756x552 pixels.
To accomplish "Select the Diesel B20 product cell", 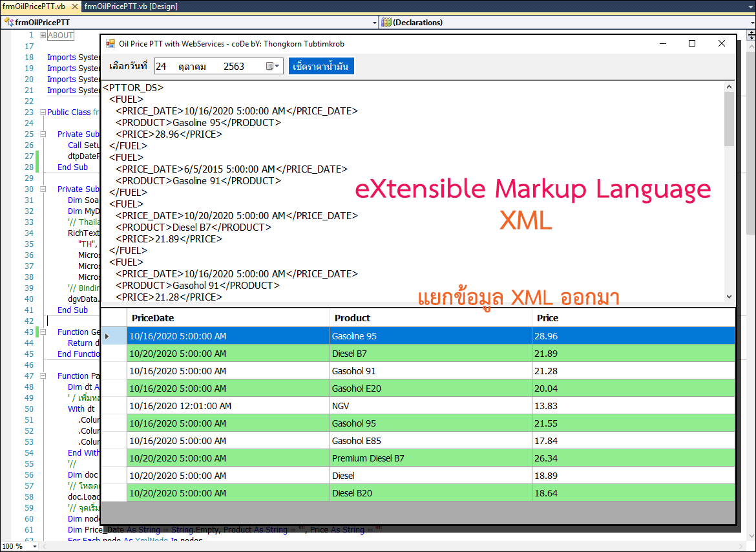I will point(430,493).
